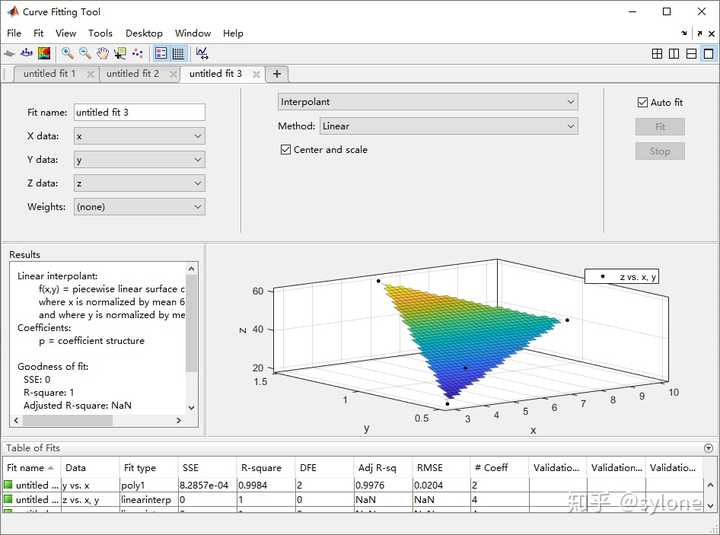Open the X data dropdown
The image size is (720, 535).
pos(140,136)
